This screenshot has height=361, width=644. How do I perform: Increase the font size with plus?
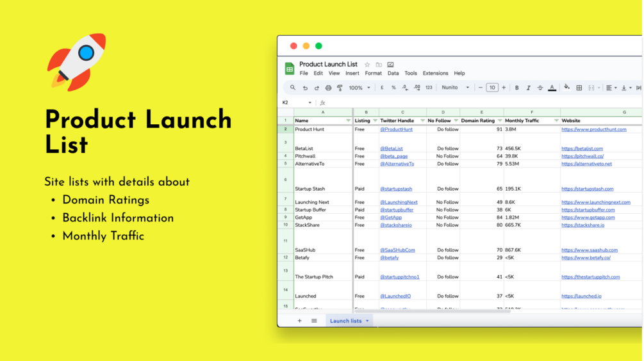point(504,88)
